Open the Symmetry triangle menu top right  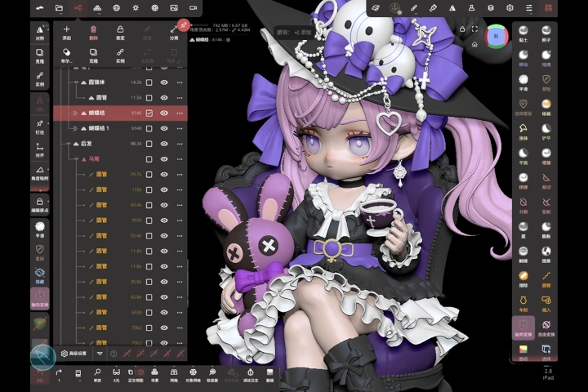(x=452, y=8)
